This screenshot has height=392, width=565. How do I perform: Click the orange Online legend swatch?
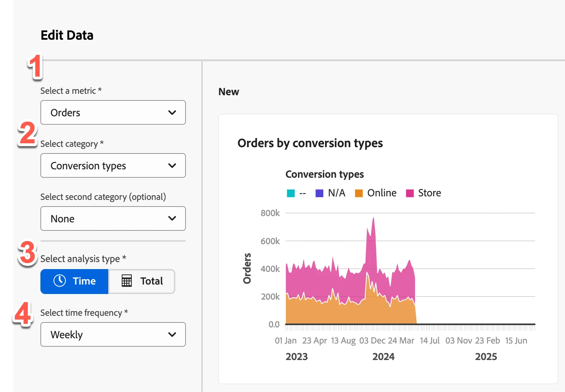coord(358,193)
